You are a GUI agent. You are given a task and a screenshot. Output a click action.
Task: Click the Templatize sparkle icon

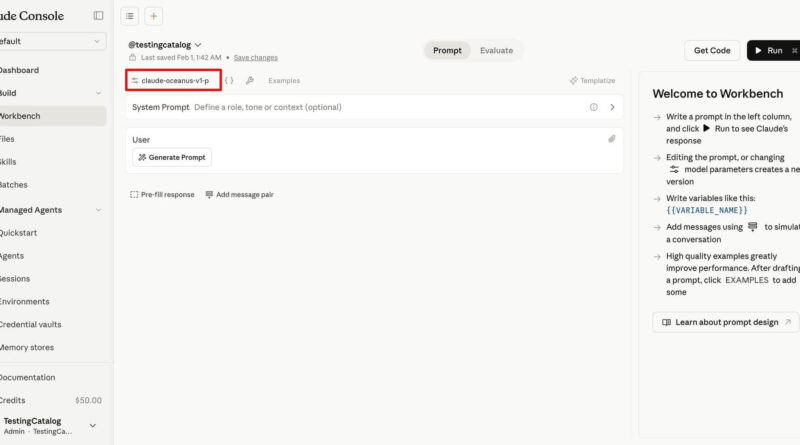574,81
